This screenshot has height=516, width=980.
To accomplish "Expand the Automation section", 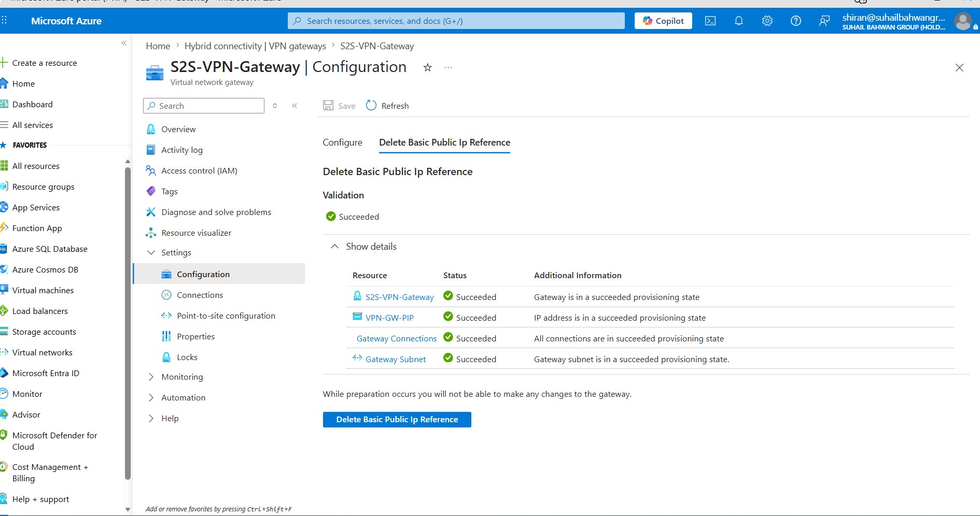I will 151,397.
